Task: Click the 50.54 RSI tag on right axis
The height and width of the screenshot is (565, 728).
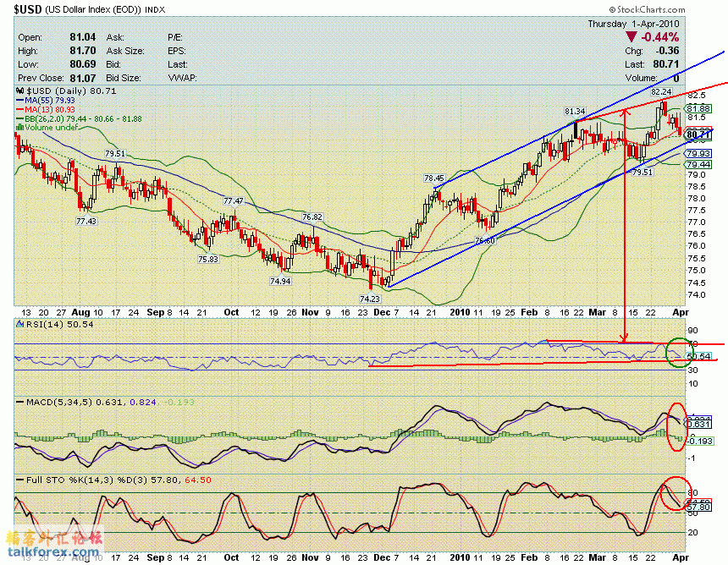Action: coord(698,357)
